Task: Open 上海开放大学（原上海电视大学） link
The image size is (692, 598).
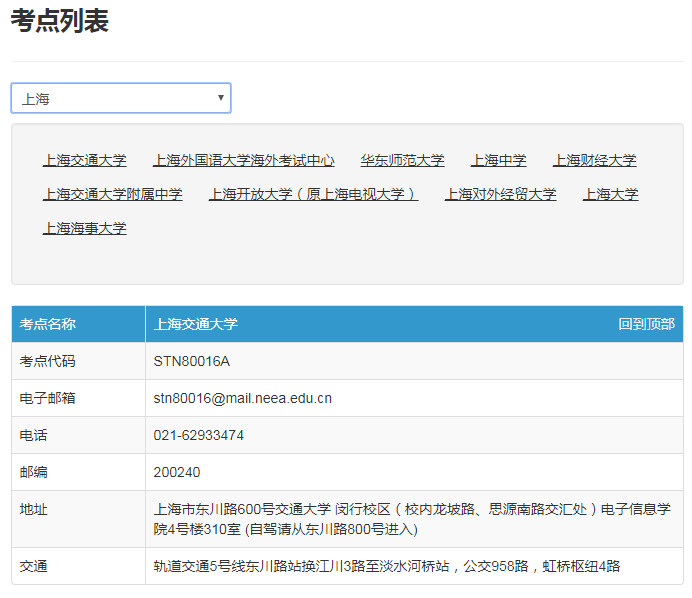Action: 313,194
